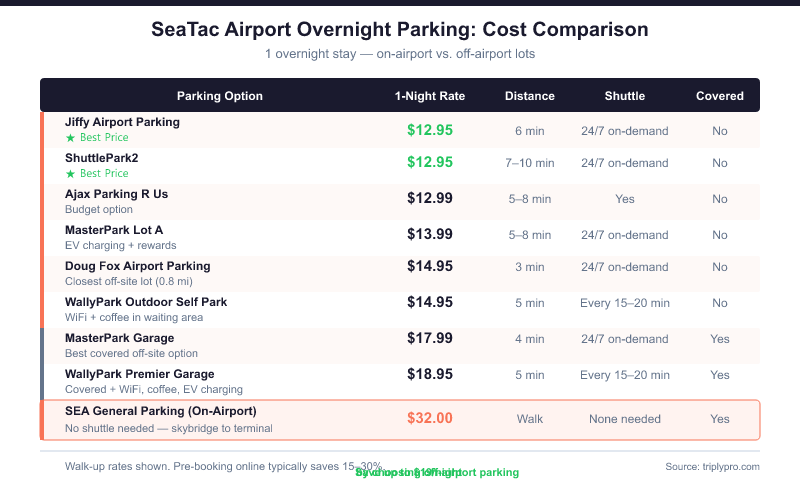Click the Covered column header
The width and height of the screenshot is (800, 500).
[720, 96]
